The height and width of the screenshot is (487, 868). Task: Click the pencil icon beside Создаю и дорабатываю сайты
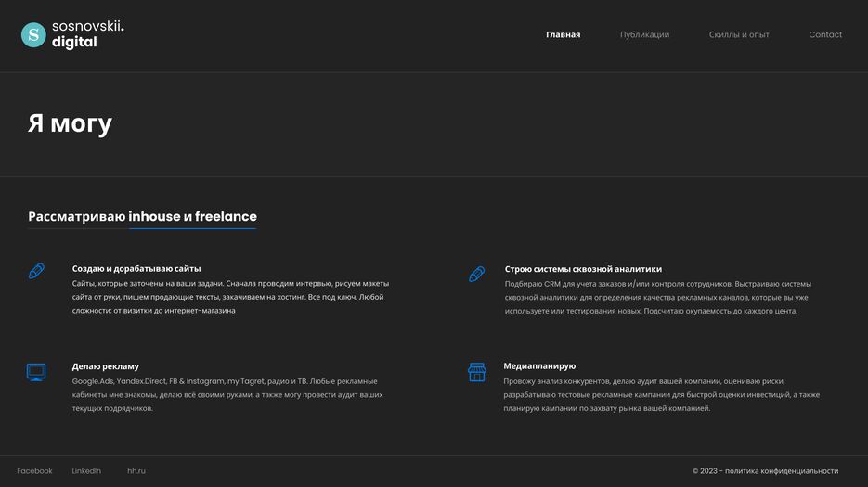point(36,271)
